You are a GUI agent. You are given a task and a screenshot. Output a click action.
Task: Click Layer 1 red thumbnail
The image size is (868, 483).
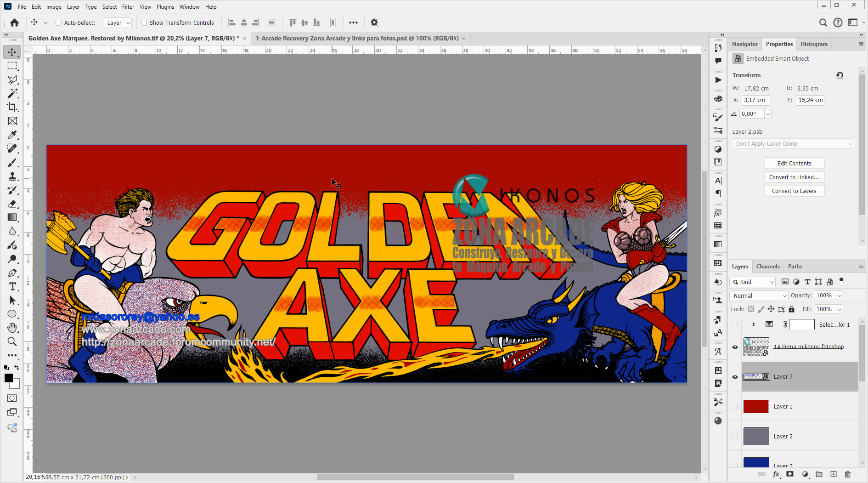[x=756, y=407]
